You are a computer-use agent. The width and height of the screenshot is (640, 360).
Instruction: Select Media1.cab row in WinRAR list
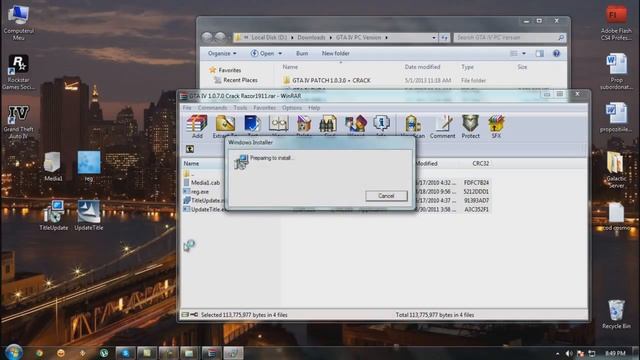(x=336, y=183)
